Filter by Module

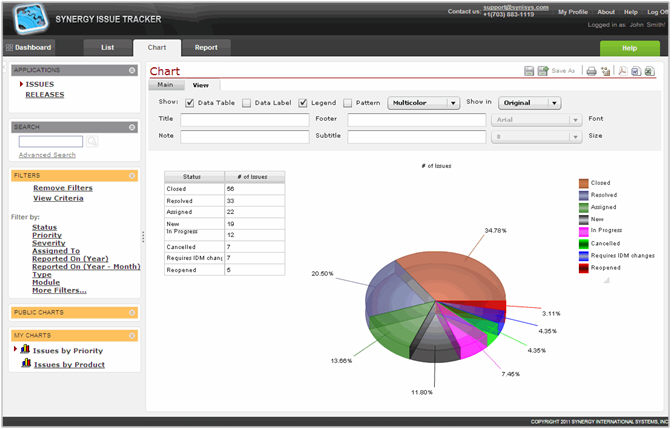pyautogui.click(x=46, y=282)
